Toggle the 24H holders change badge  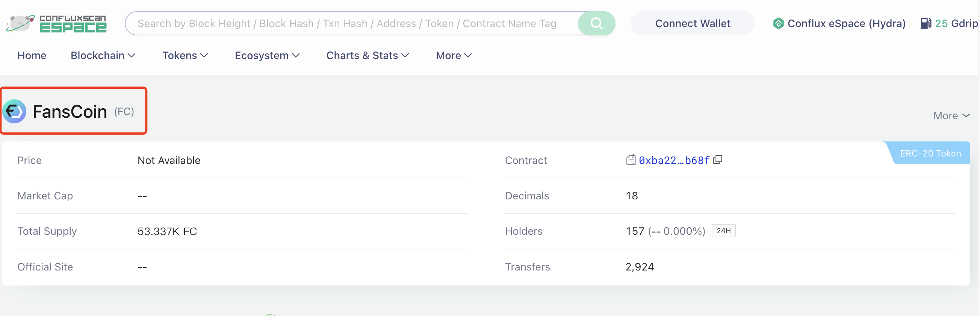coord(723,231)
